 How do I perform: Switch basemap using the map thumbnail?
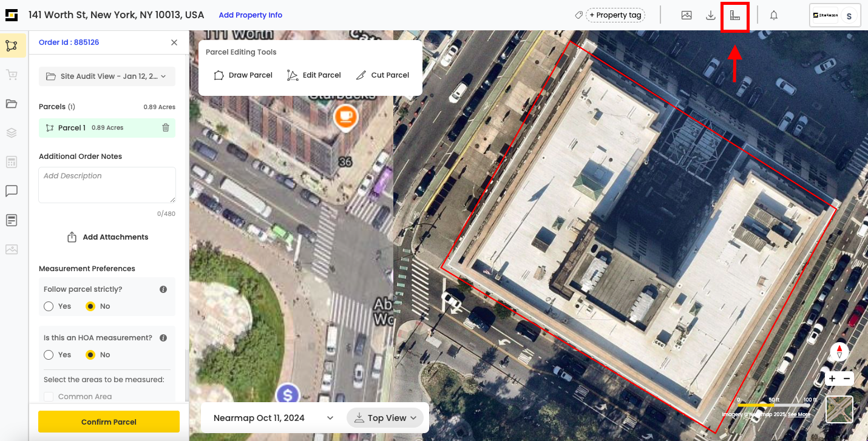[839, 409]
